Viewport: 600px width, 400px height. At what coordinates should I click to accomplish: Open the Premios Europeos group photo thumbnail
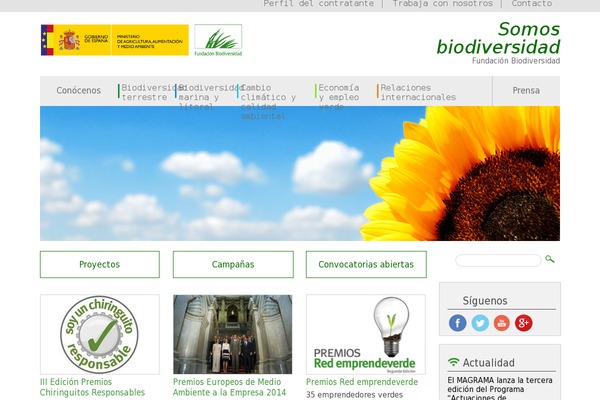tap(233, 335)
